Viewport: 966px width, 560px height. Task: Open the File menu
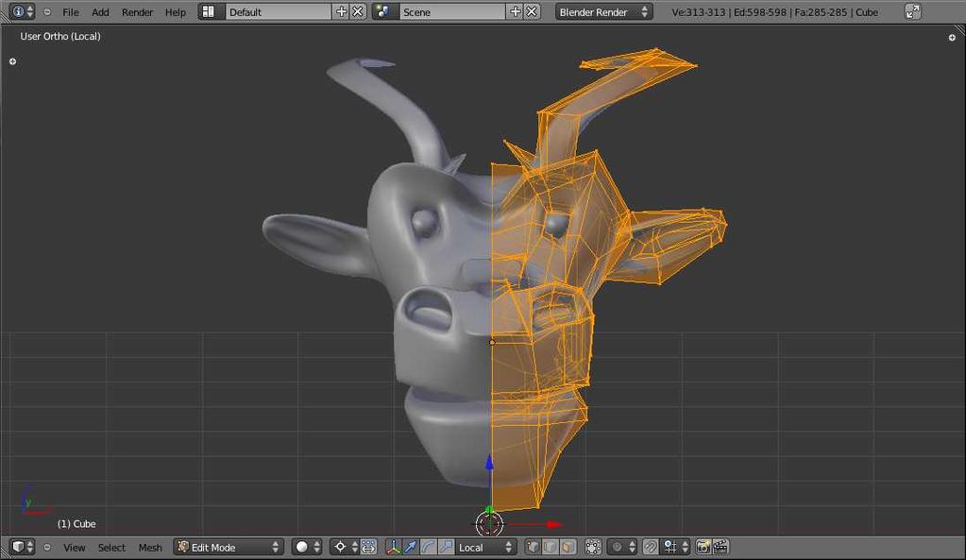click(x=71, y=11)
